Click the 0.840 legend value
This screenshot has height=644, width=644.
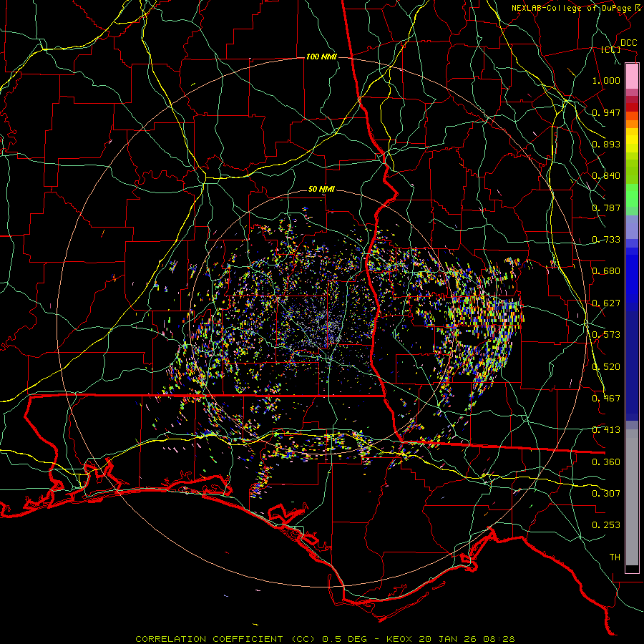606,176
